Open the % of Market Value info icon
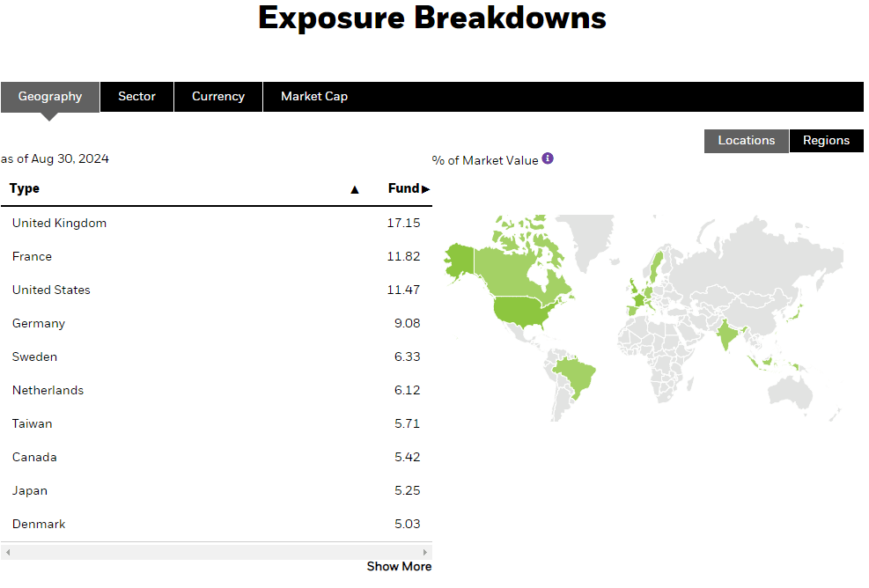Image resolution: width=869 pixels, height=588 pixels. (548, 158)
